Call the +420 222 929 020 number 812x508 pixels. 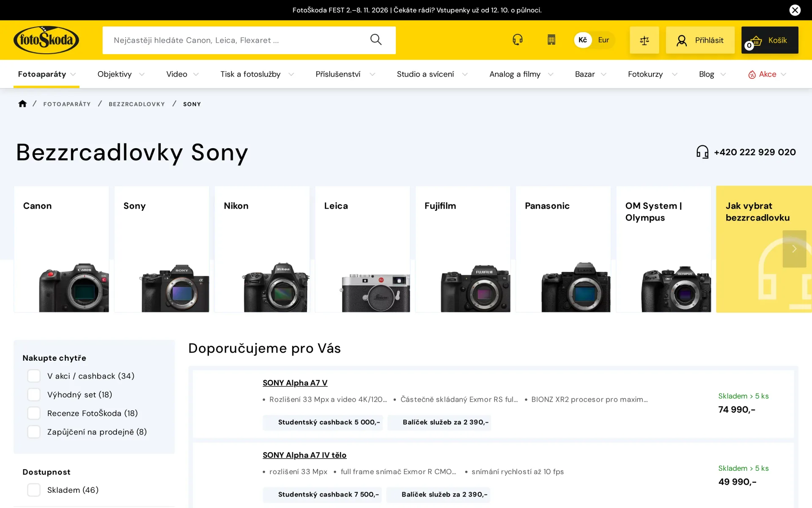pos(754,152)
